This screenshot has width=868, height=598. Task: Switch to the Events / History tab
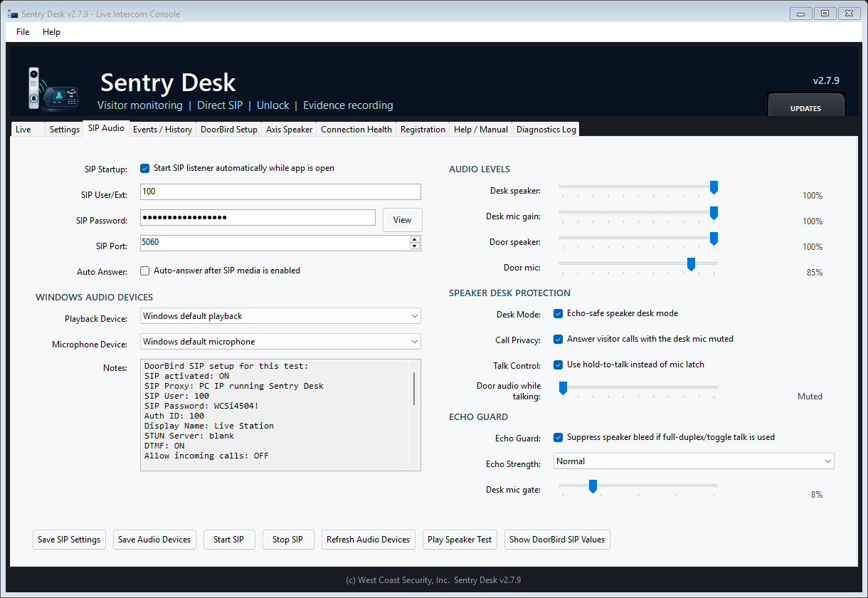[x=162, y=130]
